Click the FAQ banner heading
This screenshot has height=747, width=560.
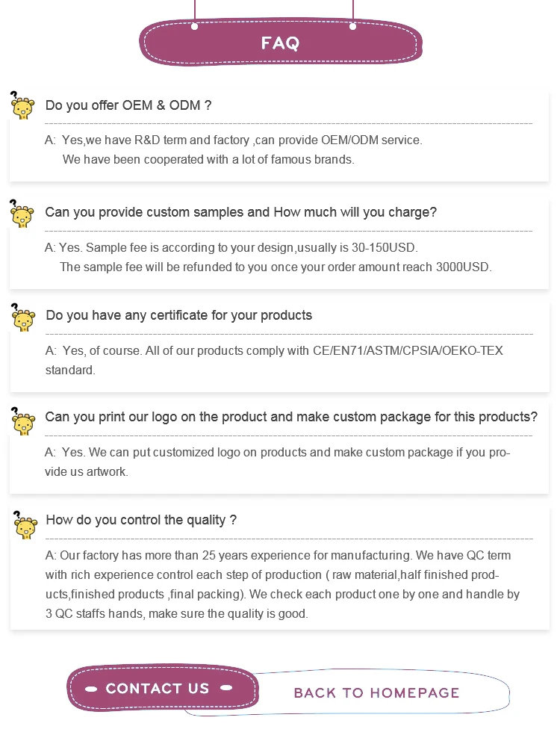click(281, 43)
